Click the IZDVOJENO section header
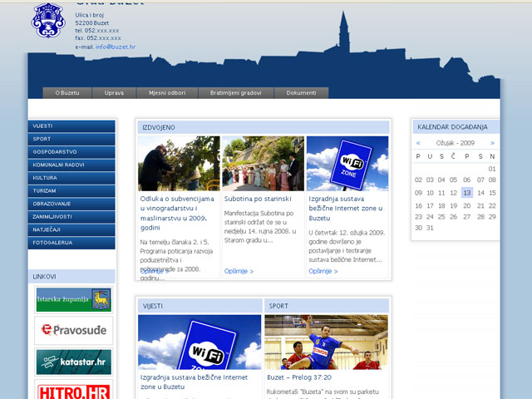Image resolution: width=532 pixels, height=399 pixels. [264, 127]
